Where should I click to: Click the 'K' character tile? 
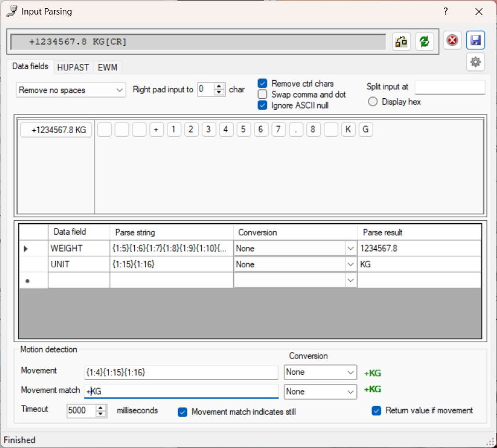click(348, 130)
